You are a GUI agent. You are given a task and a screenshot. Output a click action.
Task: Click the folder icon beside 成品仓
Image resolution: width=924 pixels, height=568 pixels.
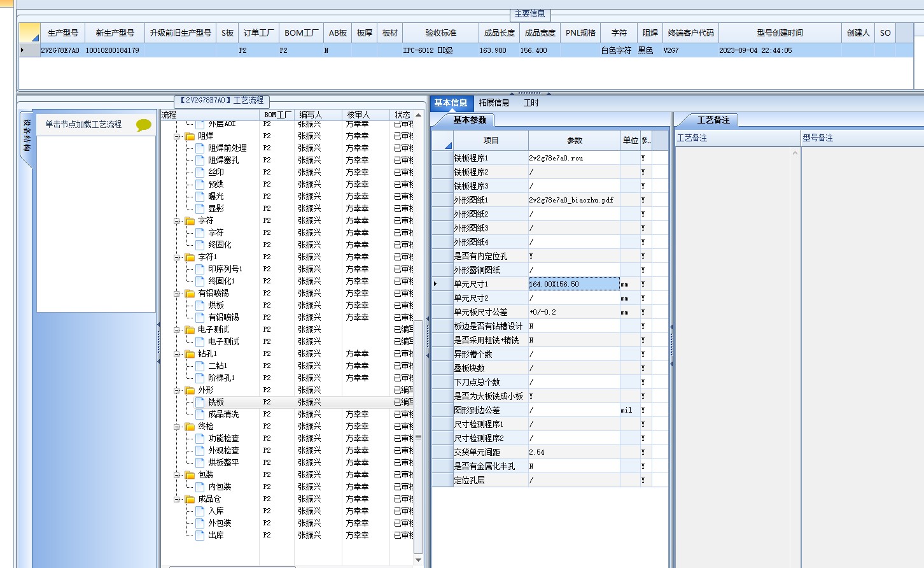point(190,499)
